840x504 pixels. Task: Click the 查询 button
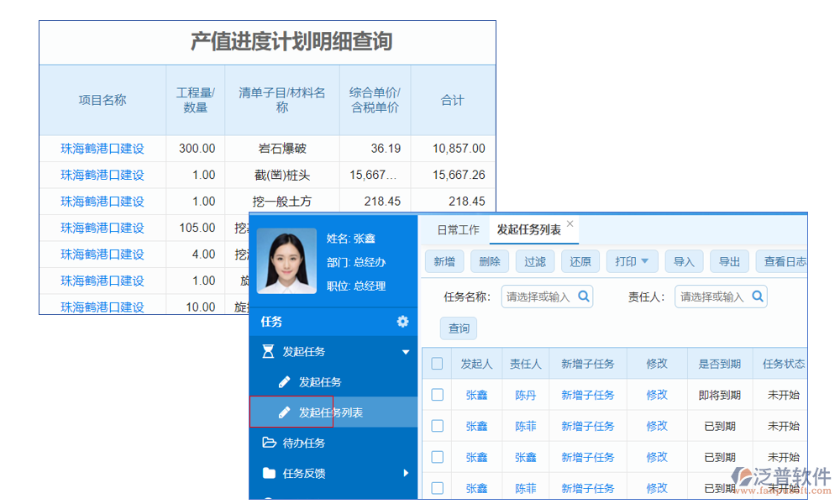point(459,328)
